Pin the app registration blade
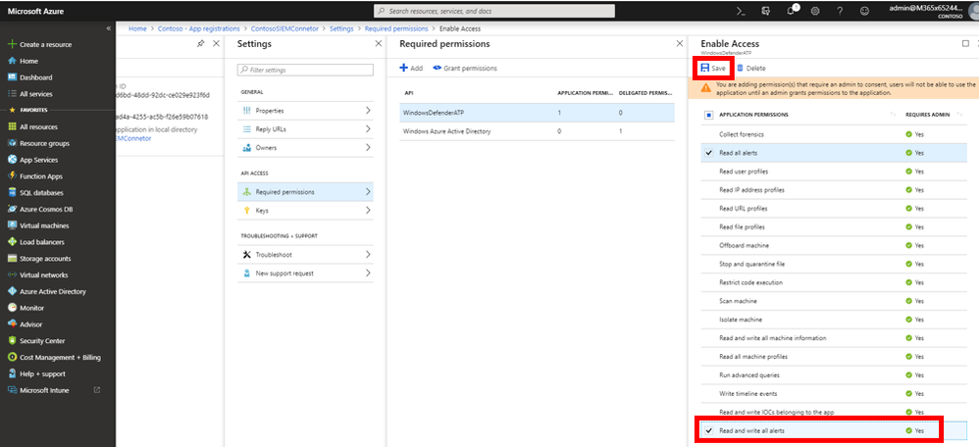 tap(200, 44)
